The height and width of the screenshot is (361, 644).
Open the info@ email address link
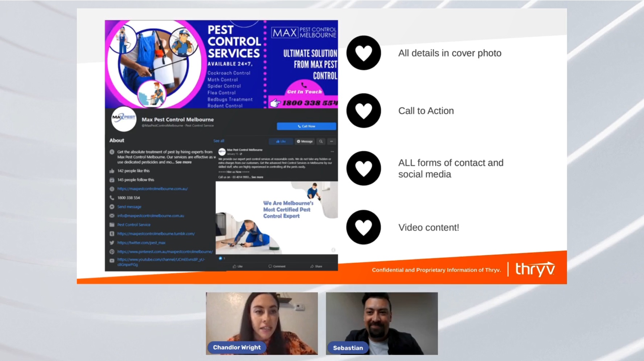coord(151,216)
